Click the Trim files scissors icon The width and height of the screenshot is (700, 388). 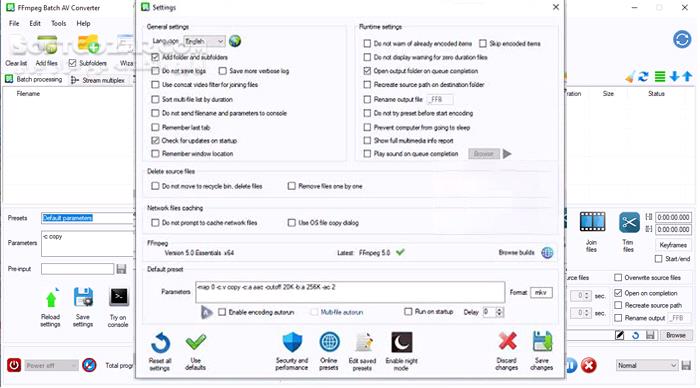click(x=629, y=222)
